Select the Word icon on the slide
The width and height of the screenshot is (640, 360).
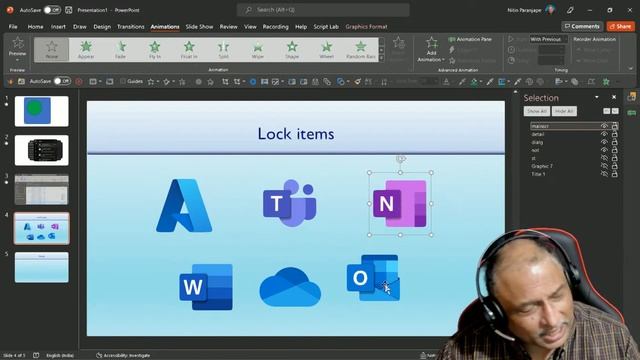pos(206,287)
